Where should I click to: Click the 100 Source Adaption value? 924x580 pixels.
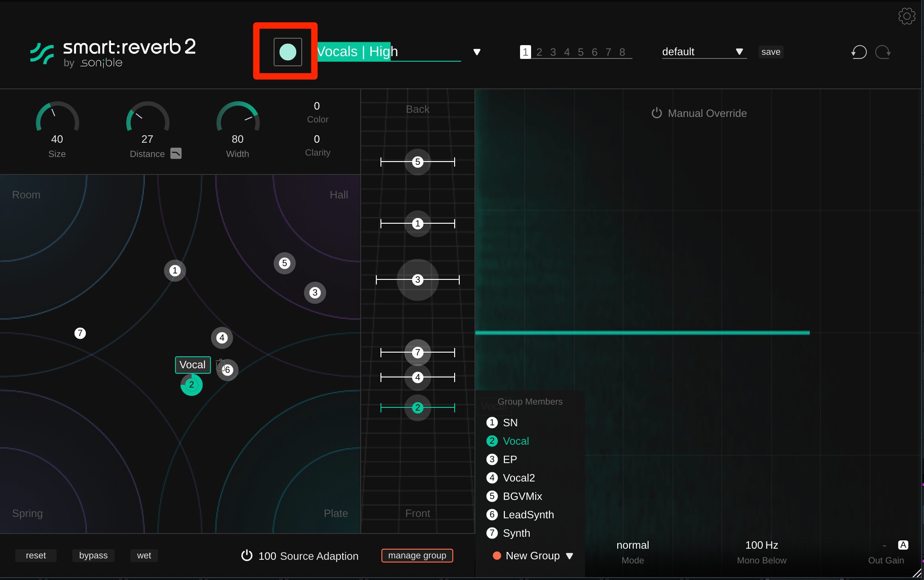click(267, 556)
